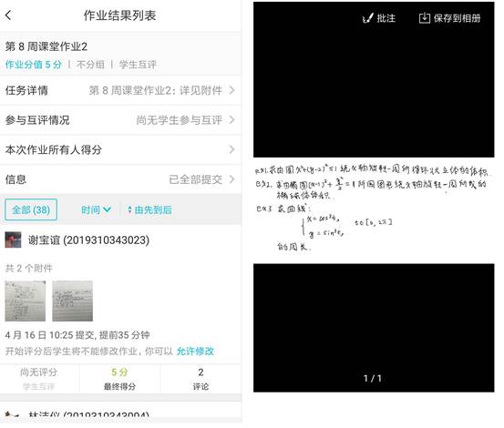Tap the 作业结果列表 page title
This screenshot has height=428, width=504.
pyautogui.click(x=120, y=15)
